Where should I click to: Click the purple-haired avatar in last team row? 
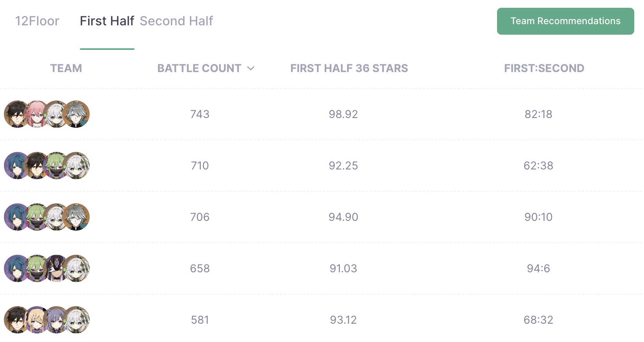pyautogui.click(x=57, y=320)
